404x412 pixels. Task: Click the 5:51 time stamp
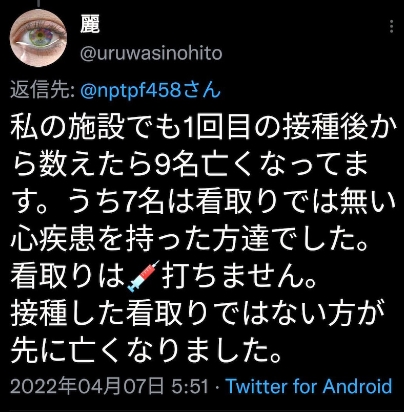click(x=190, y=387)
